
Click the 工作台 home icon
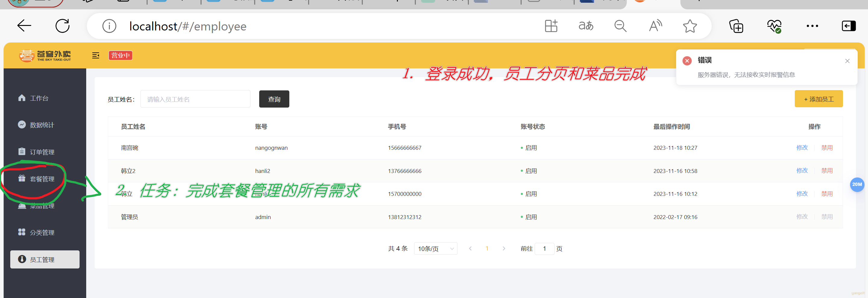point(22,98)
